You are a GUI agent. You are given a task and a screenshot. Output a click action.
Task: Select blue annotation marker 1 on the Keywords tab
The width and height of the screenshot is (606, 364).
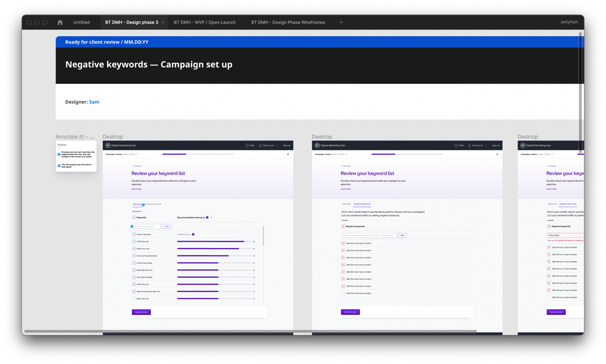click(143, 205)
